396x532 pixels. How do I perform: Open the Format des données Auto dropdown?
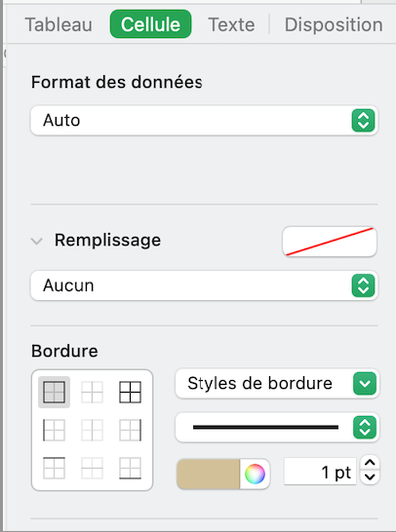(204, 121)
